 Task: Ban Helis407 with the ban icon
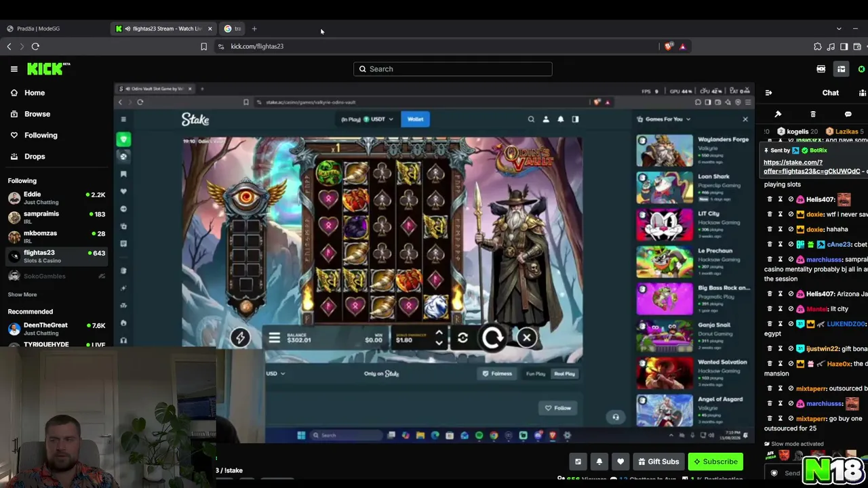(791, 199)
